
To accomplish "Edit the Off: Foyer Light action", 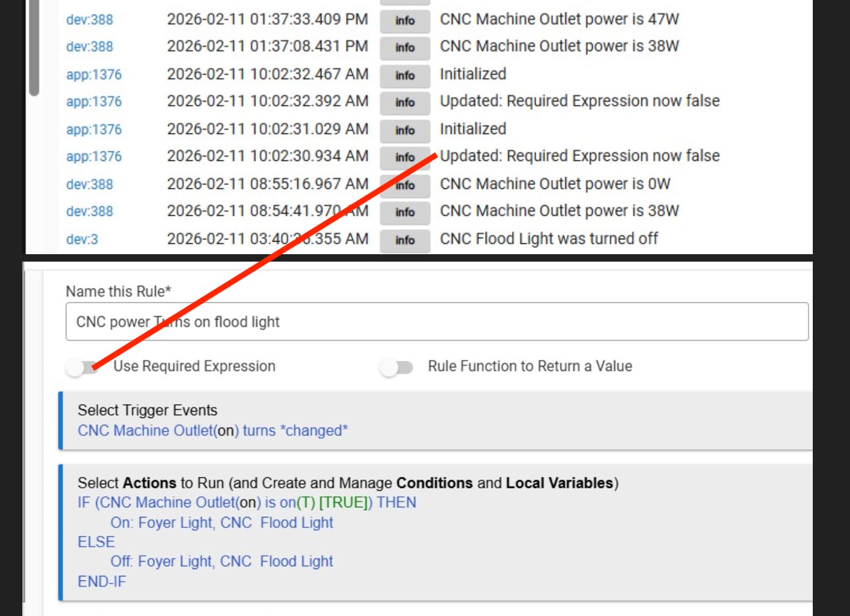I will (x=222, y=562).
